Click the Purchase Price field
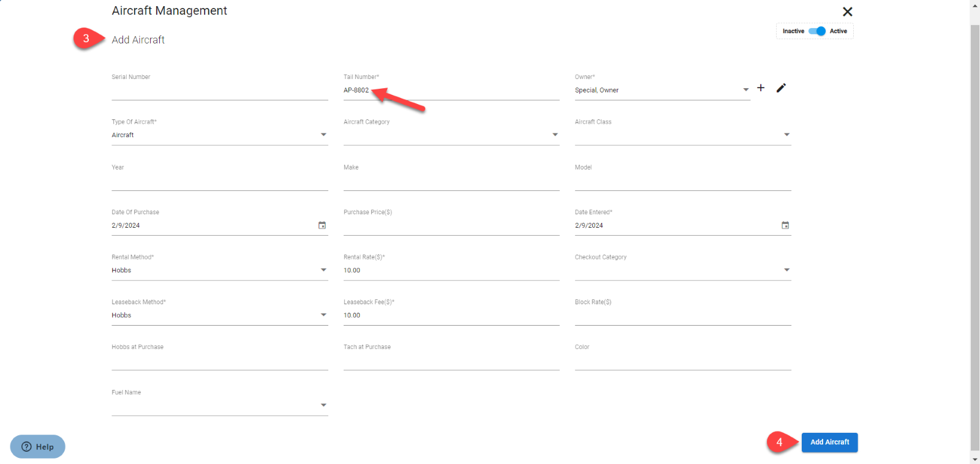This screenshot has width=980, height=464. (x=451, y=226)
